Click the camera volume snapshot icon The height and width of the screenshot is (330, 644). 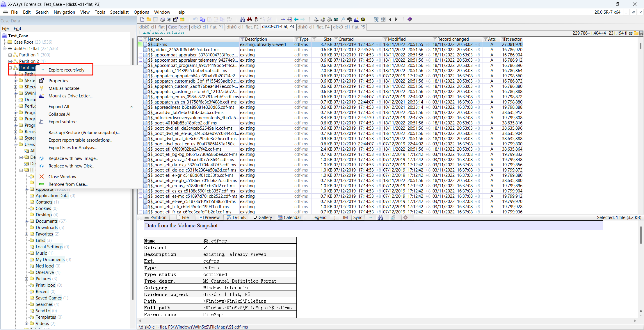(350, 19)
